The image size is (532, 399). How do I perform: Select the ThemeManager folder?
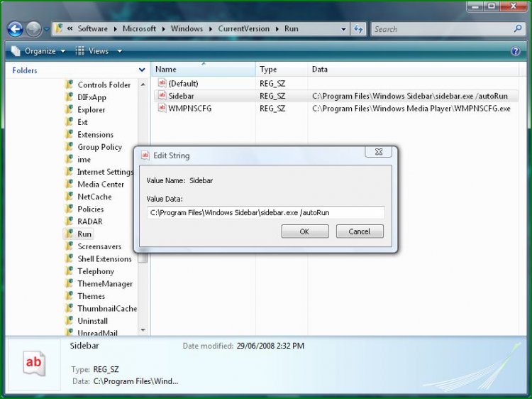click(105, 284)
